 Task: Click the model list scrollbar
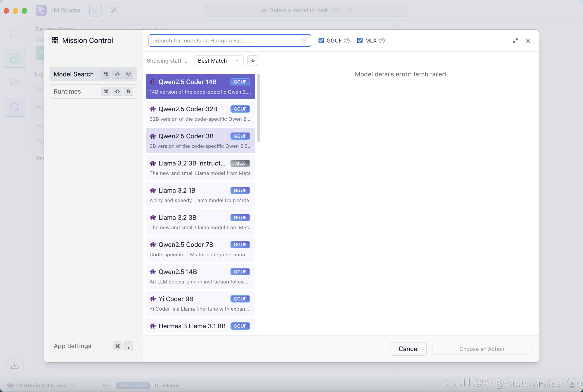coord(258,108)
